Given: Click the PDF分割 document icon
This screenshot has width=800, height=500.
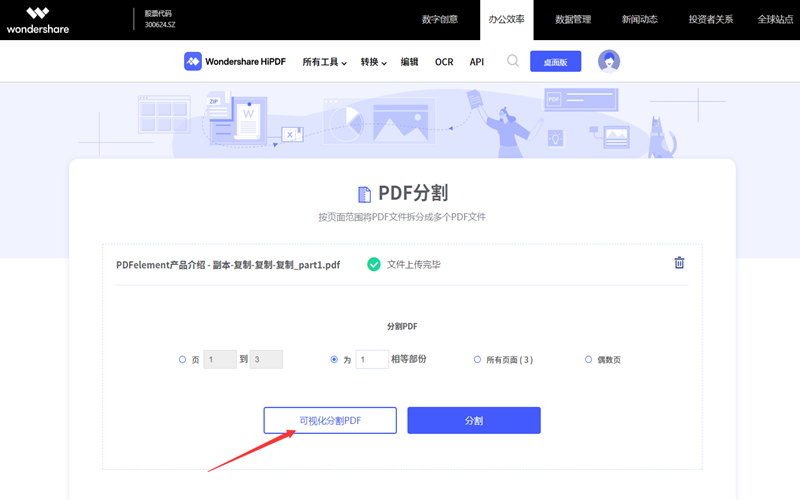Looking at the screenshot, I should click(364, 194).
